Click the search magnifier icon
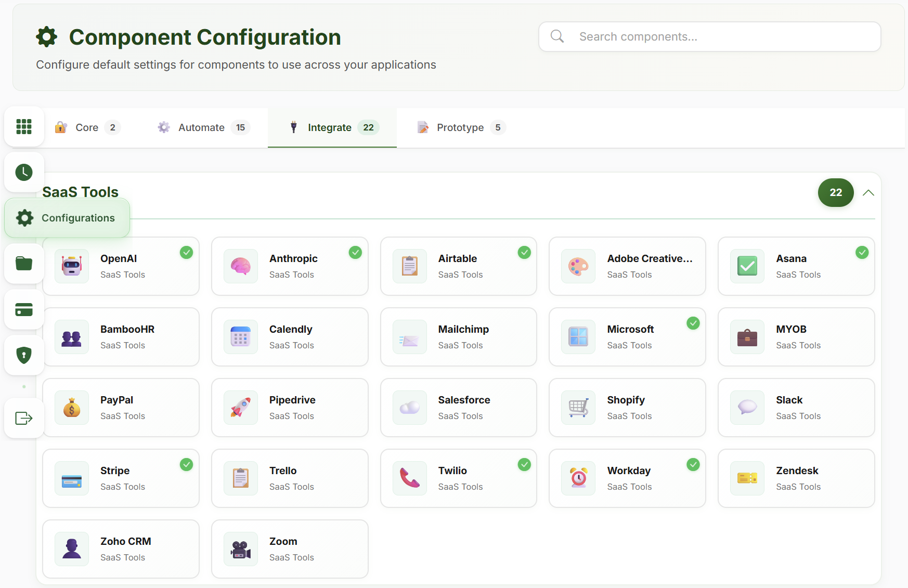Screen dimensions: 908x588 pos(557,36)
